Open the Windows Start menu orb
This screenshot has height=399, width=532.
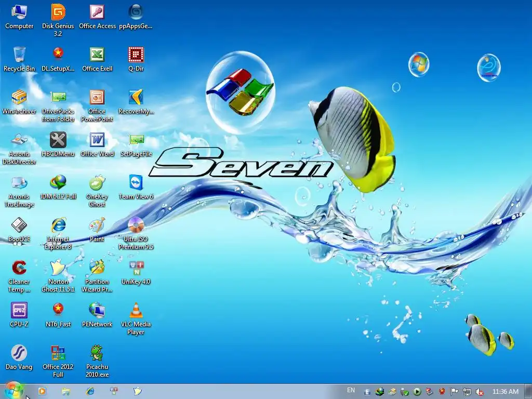click(14, 391)
